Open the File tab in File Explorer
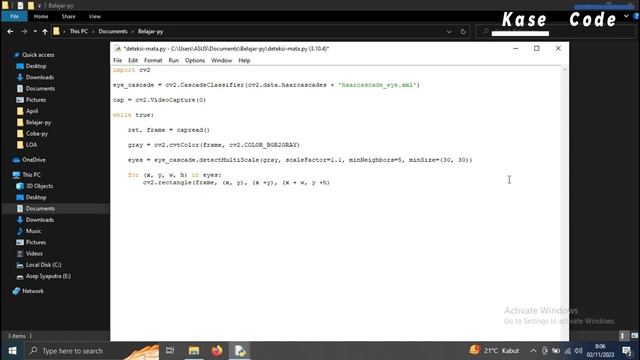Viewport: 640px width, 360px height. tap(14, 16)
